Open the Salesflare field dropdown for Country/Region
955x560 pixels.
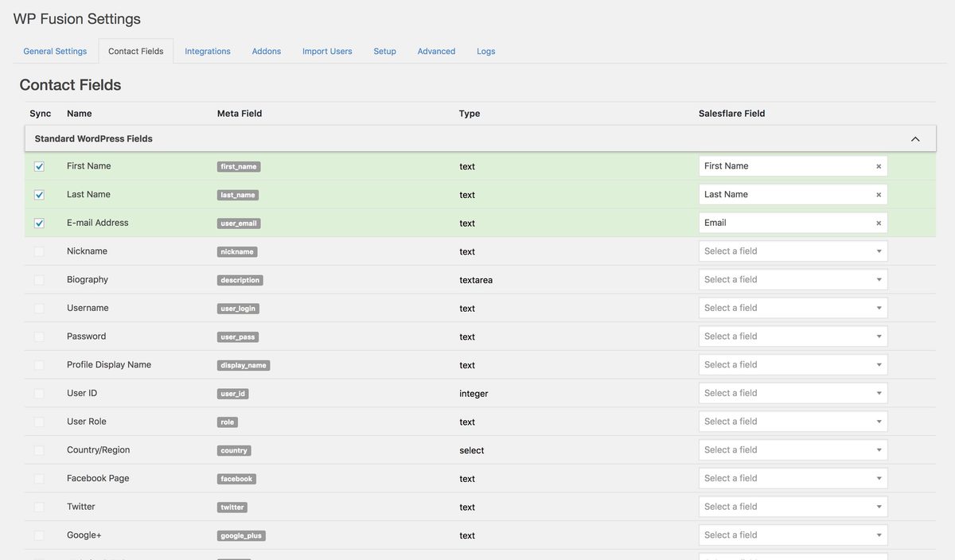point(793,449)
